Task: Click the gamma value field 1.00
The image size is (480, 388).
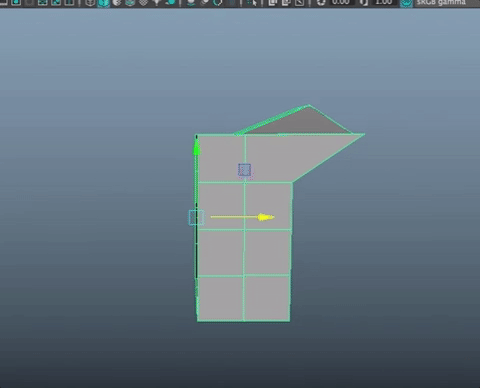Action: pos(384,2)
